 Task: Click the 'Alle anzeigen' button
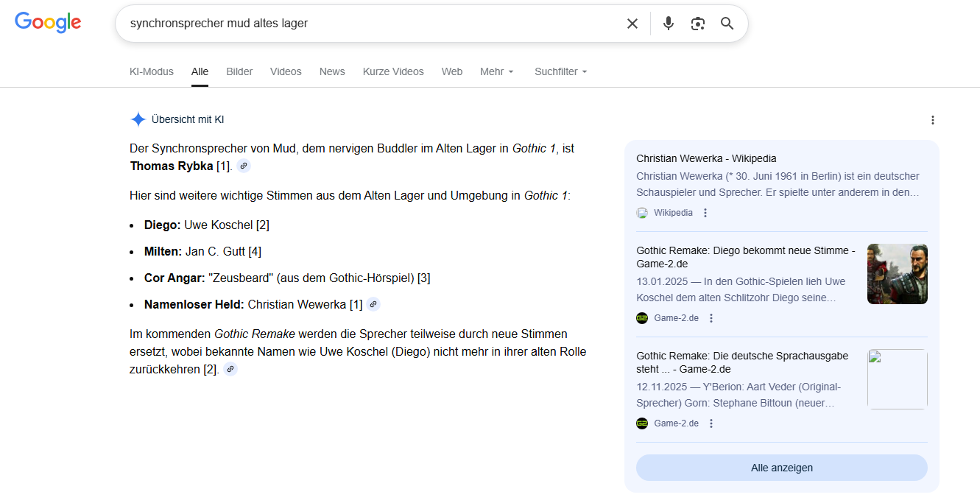(x=782, y=468)
